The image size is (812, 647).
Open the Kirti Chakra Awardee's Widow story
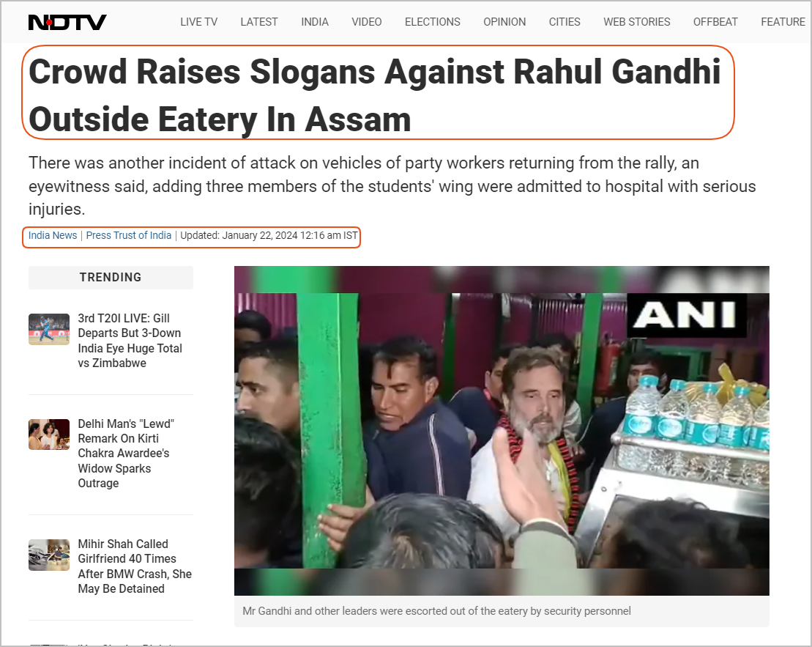pyautogui.click(x=126, y=453)
